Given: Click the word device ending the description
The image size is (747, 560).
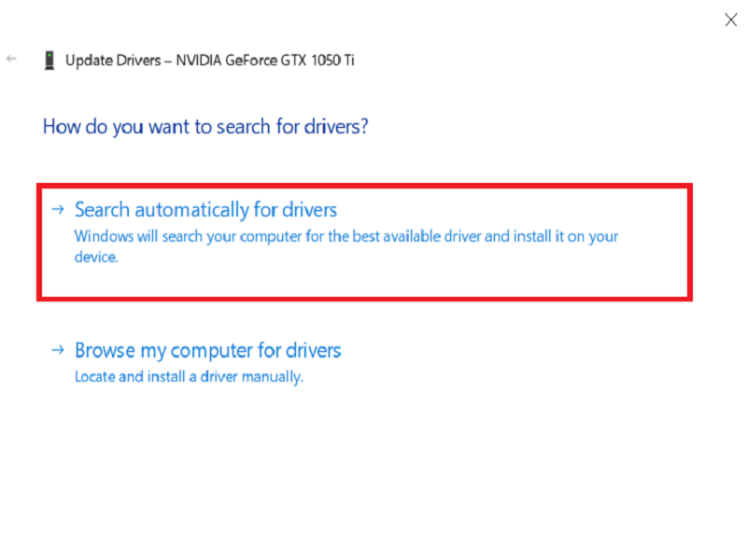Looking at the screenshot, I should point(95,258).
